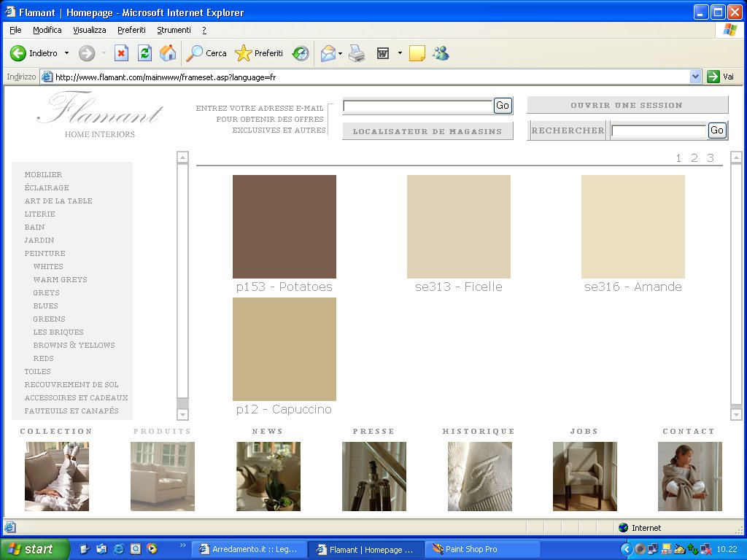Select the se313 Ficelle swatch
The width and height of the screenshot is (747, 560).
[459, 227]
